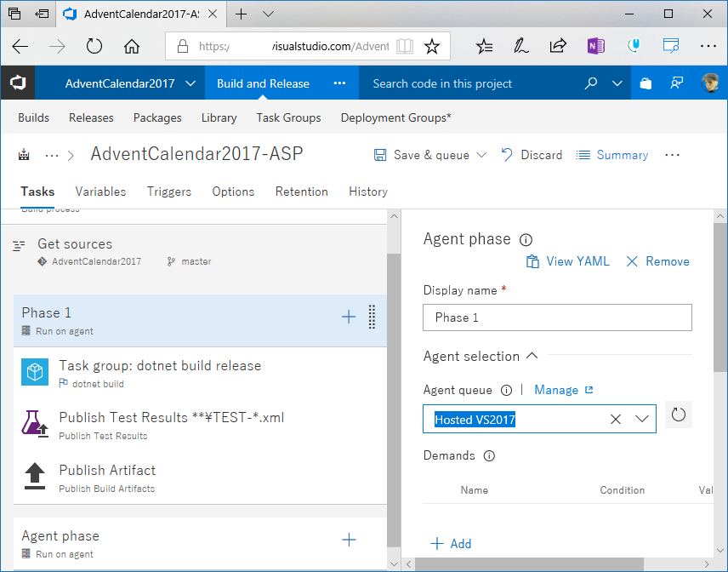Viewport: 728px width, 572px height.
Task: Open the reading view book icon
Action: (405, 46)
